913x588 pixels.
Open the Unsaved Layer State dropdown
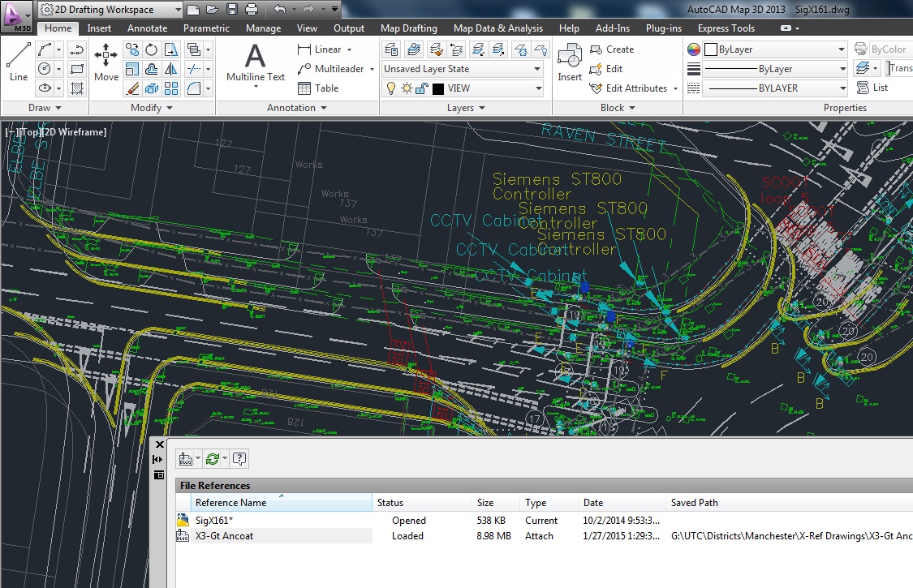[463, 69]
